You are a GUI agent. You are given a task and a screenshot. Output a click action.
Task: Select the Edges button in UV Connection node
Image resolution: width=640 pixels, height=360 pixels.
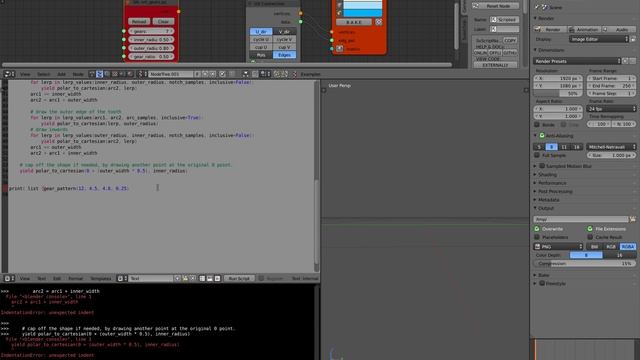pos(284,55)
